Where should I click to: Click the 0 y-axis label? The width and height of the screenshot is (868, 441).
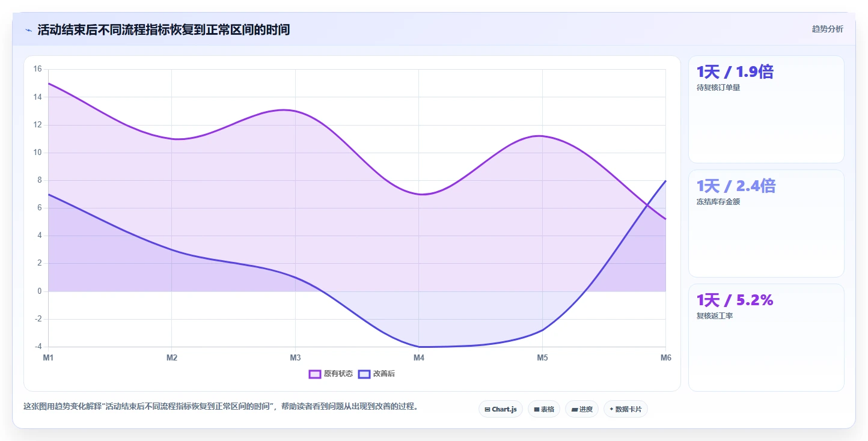pos(39,291)
